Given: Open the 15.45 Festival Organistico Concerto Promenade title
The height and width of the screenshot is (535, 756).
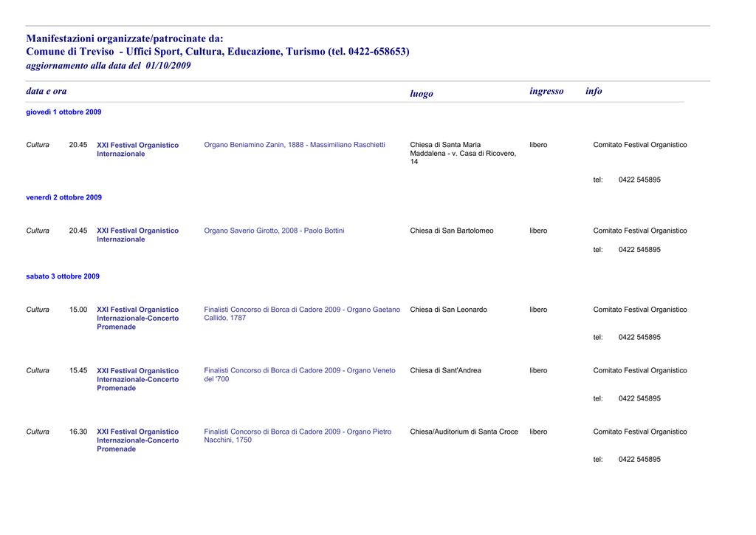Looking at the screenshot, I should 137,380.
